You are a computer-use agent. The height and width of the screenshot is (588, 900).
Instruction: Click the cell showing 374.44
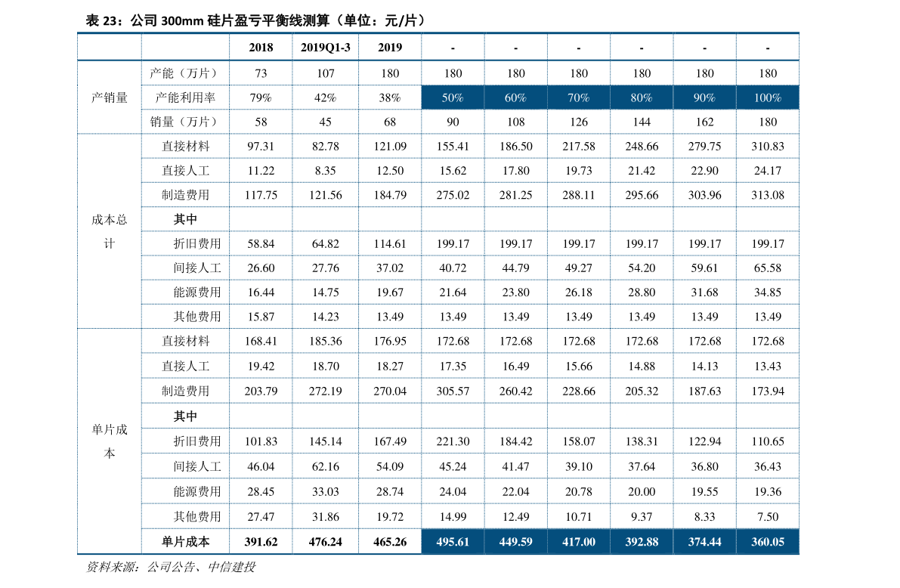(x=704, y=541)
